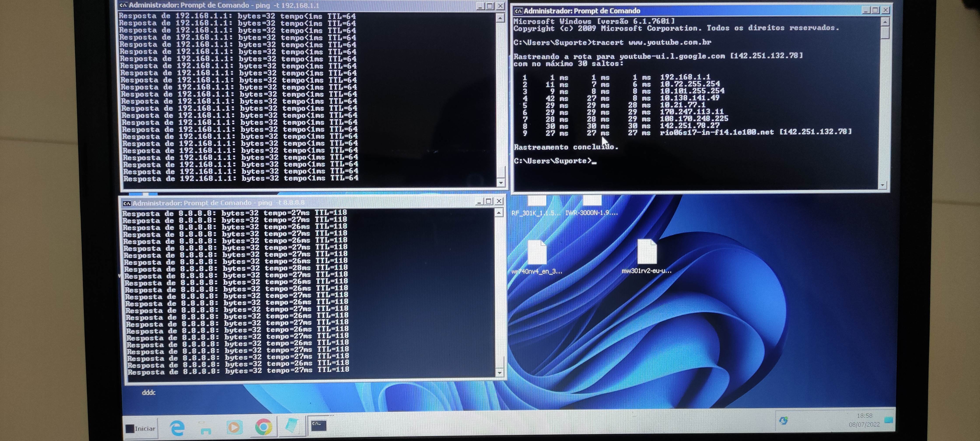
Task: Click the Show Desktop button by the clock
Action: 889,420
